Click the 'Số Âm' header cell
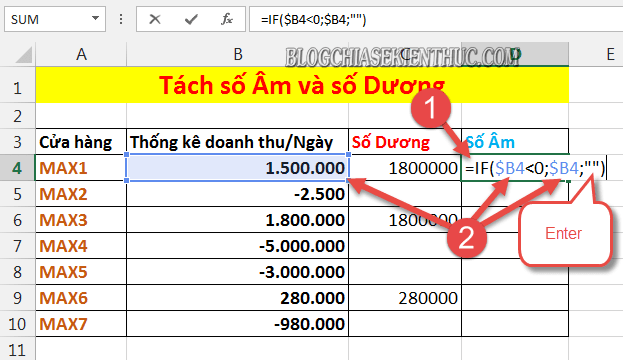The image size is (623, 360). point(515,142)
